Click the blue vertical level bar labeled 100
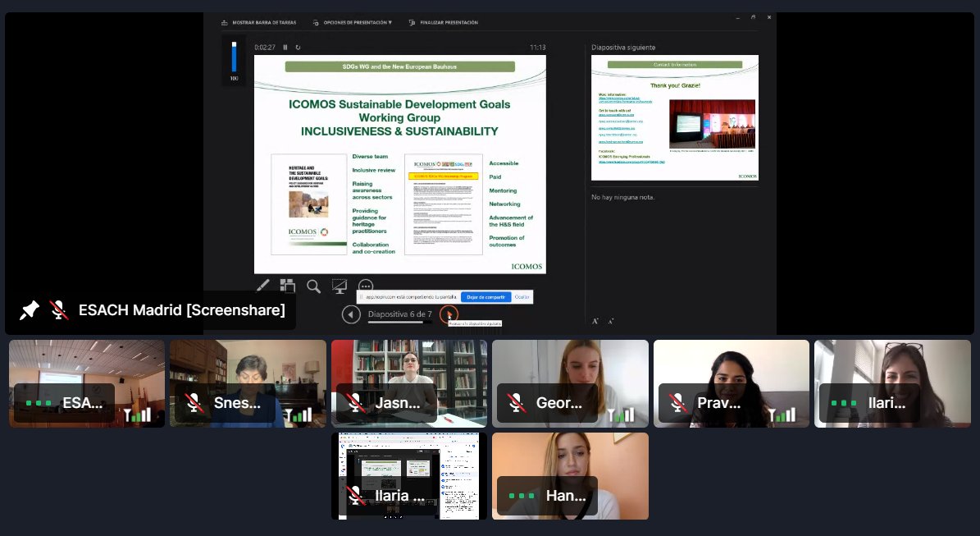The width and height of the screenshot is (980, 536). (x=235, y=57)
